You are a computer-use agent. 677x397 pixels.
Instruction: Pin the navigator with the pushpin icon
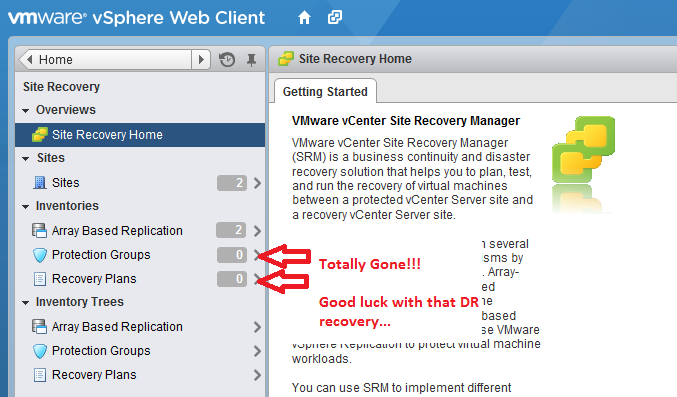tap(251, 60)
